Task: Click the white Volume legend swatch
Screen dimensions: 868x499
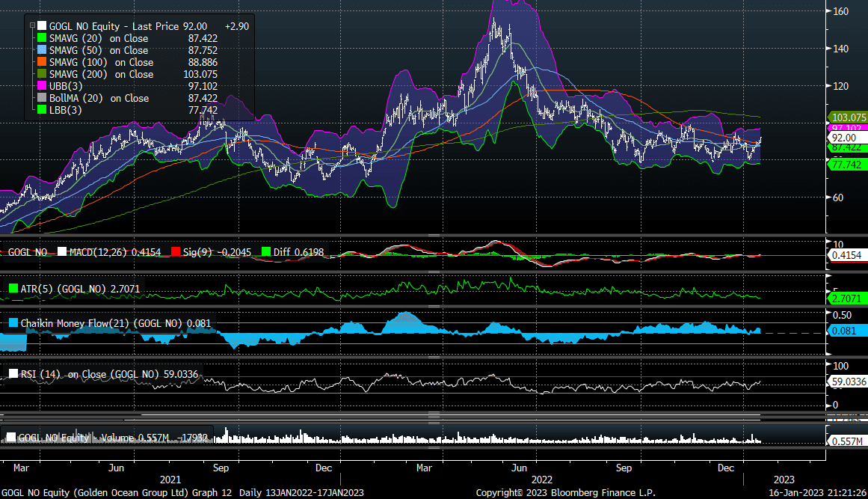Action: 11,438
